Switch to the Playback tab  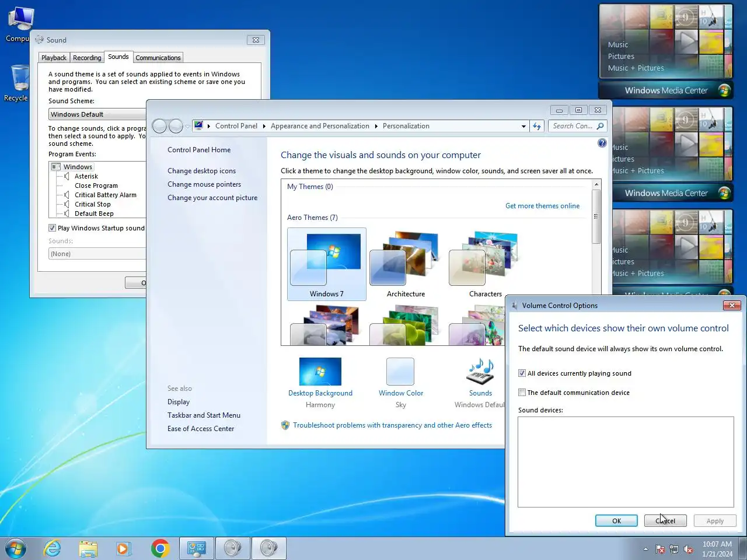[x=54, y=58]
